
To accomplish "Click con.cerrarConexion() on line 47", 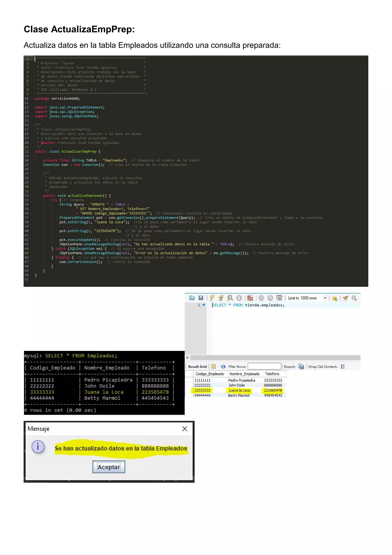I will (81, 262).
